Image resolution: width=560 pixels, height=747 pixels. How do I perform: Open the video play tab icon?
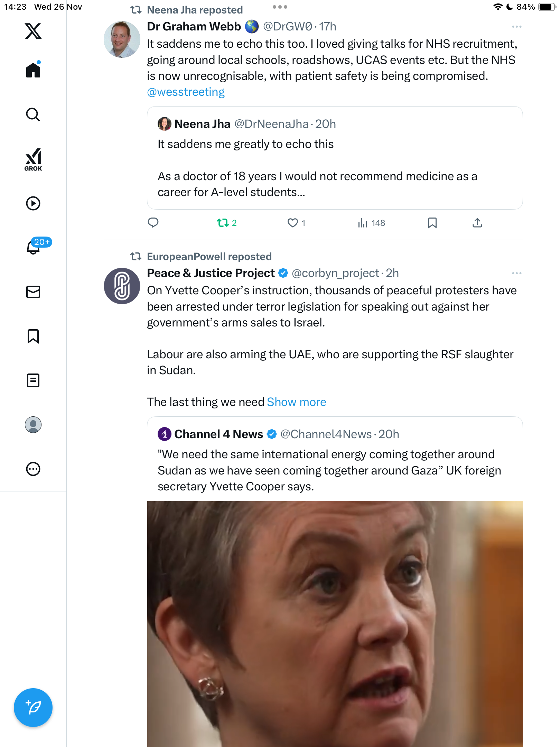[x=33, y=203]
